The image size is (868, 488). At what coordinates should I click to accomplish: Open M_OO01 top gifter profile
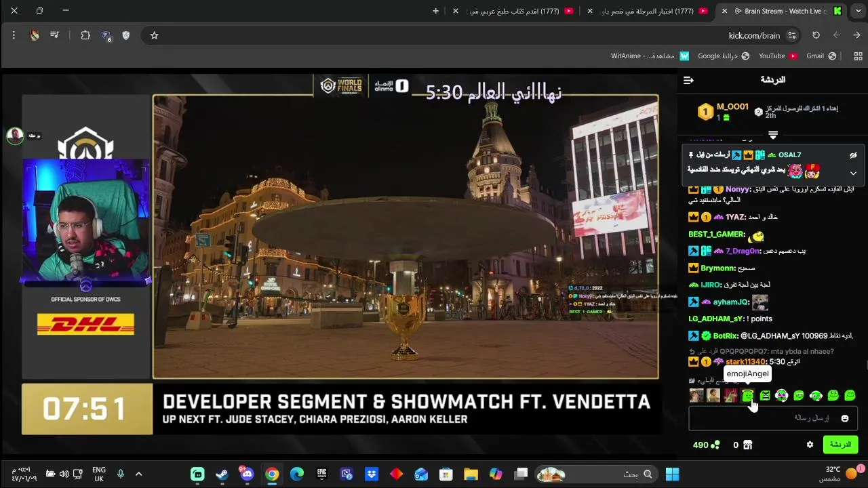(x=732, y=107)
